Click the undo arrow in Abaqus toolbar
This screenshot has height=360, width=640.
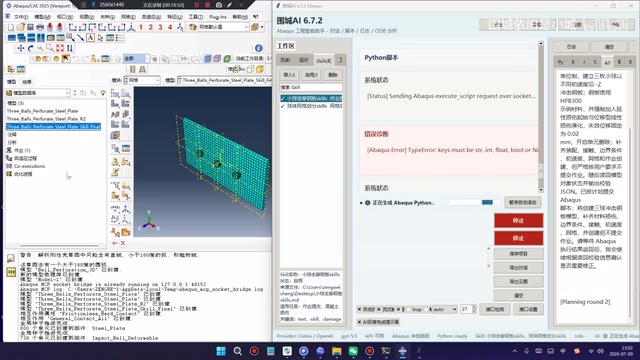click(76, 59)
